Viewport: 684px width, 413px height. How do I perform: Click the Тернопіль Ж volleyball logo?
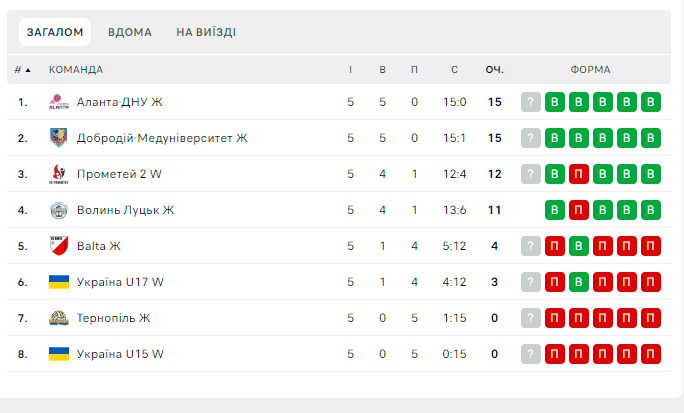pos(58,318)
